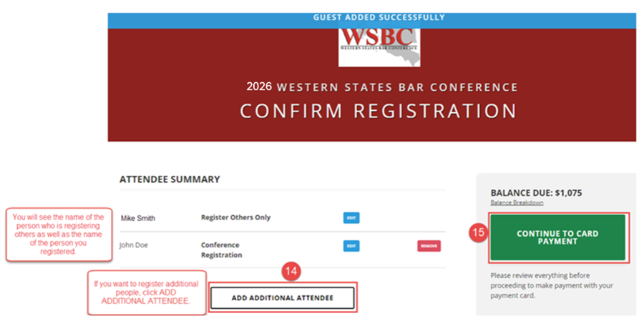Click Add Additional Attendee button
Image resolution: width=644 pixels, height=326 pixels.
[283, 298]
